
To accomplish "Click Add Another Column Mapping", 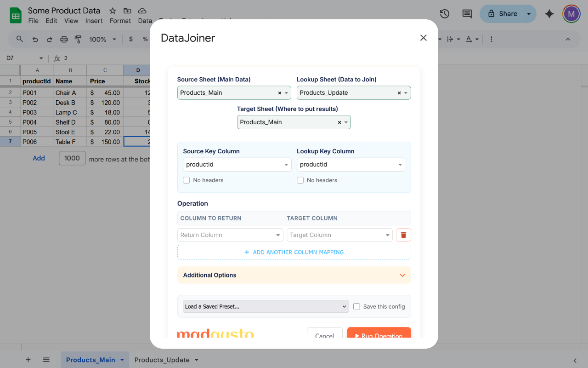I will 294,252.
